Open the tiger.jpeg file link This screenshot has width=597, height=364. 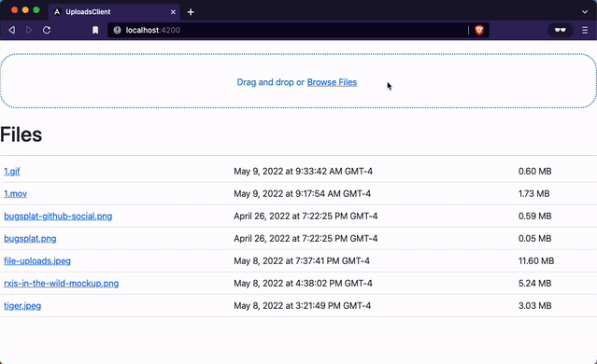pos(22,306)
